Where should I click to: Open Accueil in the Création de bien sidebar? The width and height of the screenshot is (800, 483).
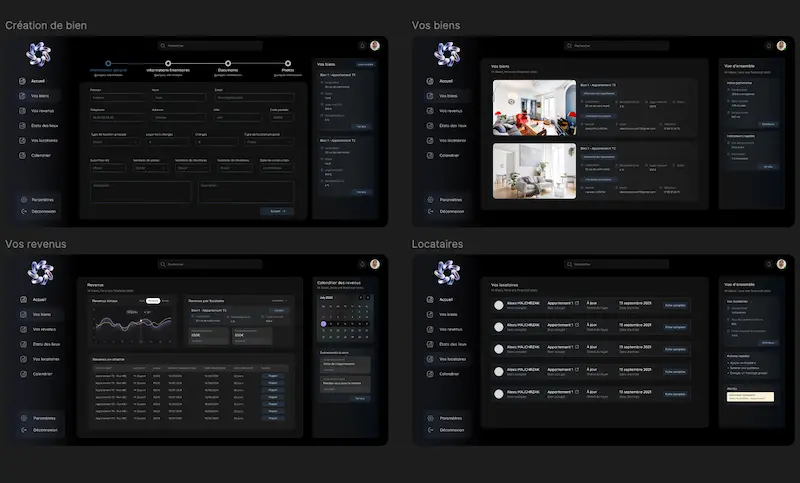(x=33, y=81)
